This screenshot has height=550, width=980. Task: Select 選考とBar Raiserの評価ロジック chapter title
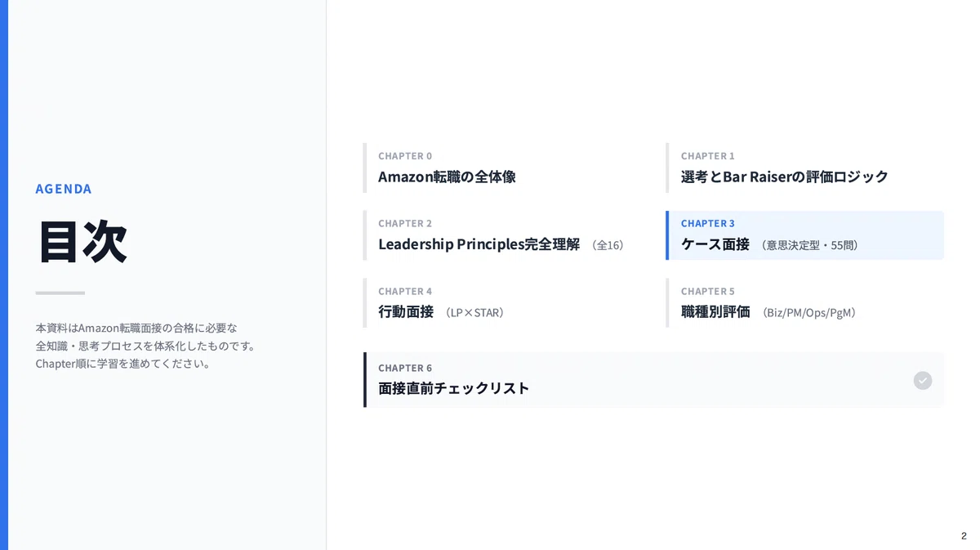(784, 177)
